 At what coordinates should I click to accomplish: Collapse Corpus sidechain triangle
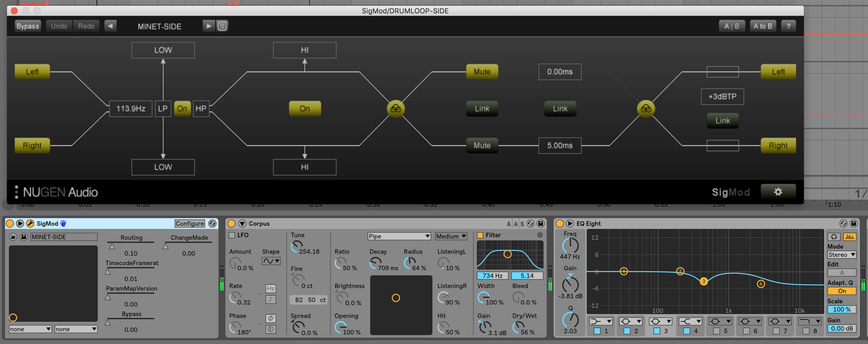point(242,224)
